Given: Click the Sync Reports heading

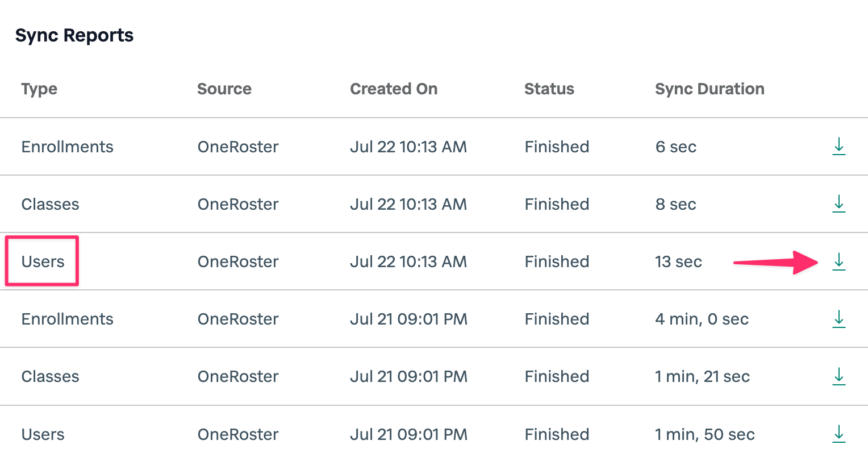Looking at the screenshot, I should coord(74,35).
